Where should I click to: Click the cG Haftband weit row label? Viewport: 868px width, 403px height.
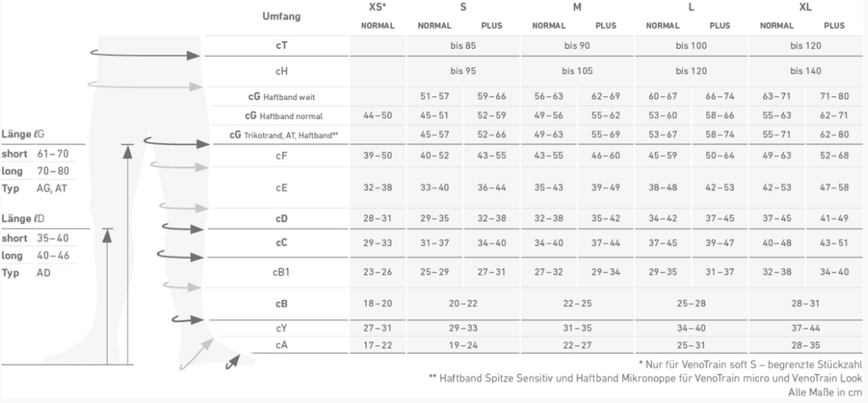pos(280,96)
